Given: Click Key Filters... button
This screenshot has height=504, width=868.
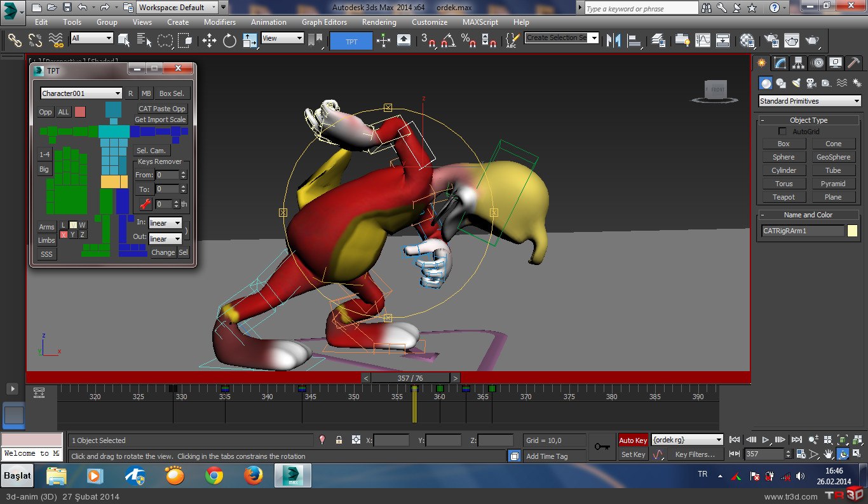Looking at the screenshot, I should (695, 454).
